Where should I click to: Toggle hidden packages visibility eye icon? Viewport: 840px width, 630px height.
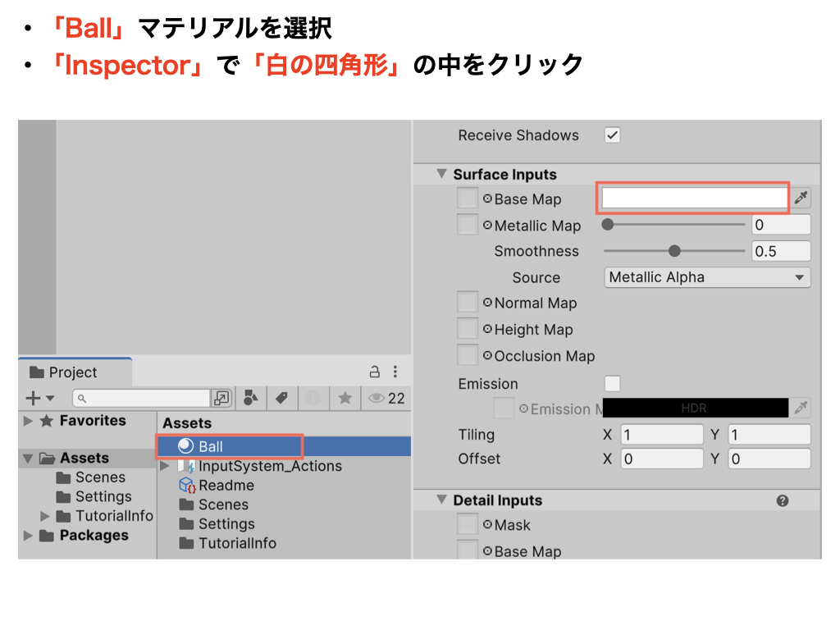[x=377, y=398]
